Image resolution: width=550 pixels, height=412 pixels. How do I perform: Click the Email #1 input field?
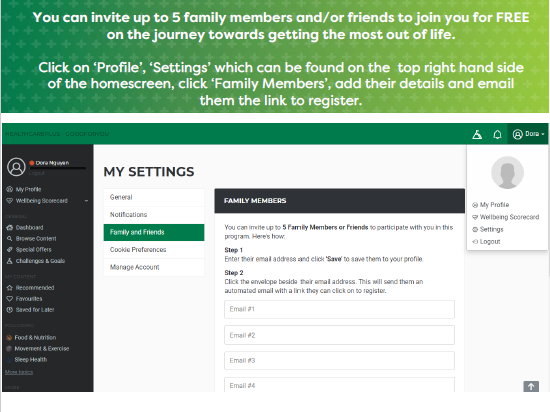(339, 309)
